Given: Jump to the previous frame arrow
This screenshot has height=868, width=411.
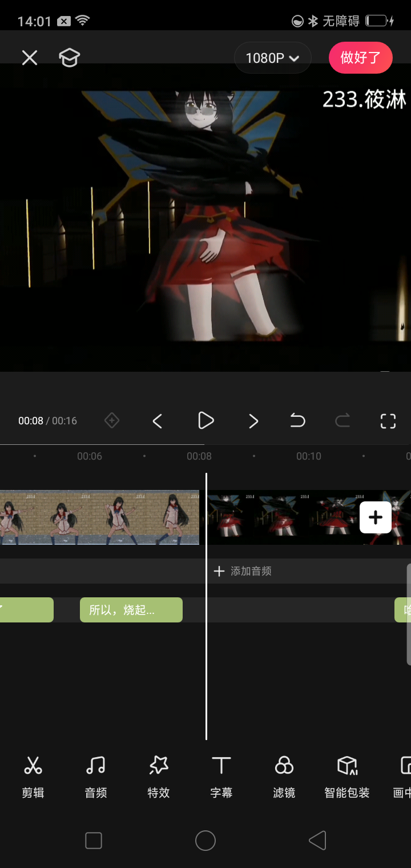Looking at the screenshot, I should (x=158, y=421).
